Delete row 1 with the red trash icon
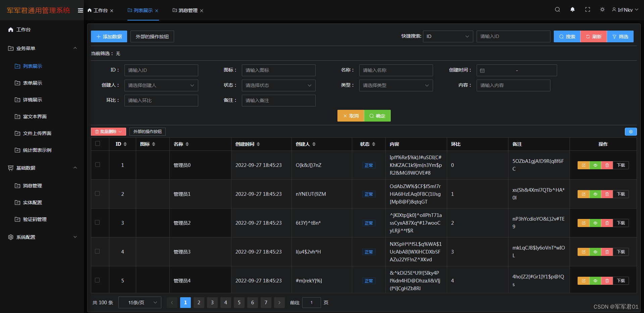This screenshot has width=644, height=313. point(607,165)
